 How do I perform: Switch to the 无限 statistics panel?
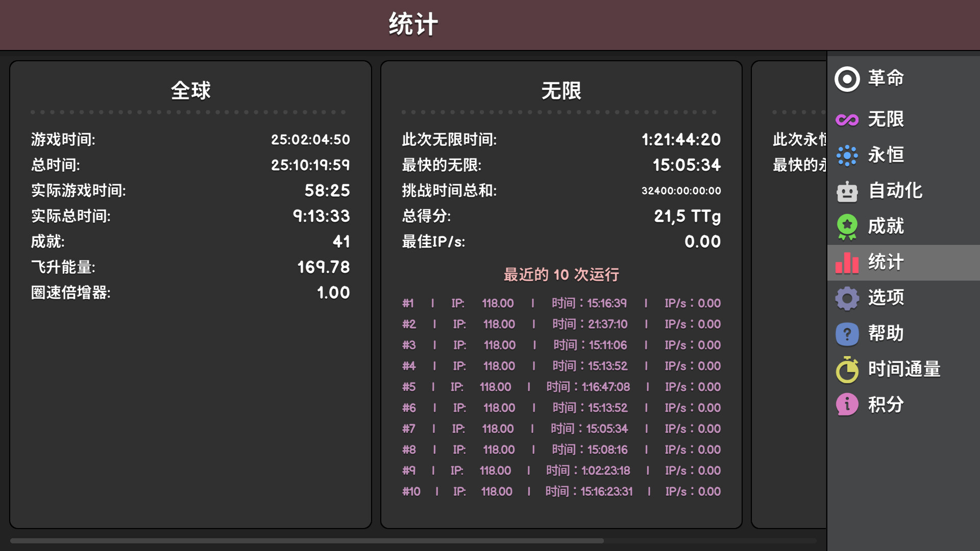(x=560, y=91)
